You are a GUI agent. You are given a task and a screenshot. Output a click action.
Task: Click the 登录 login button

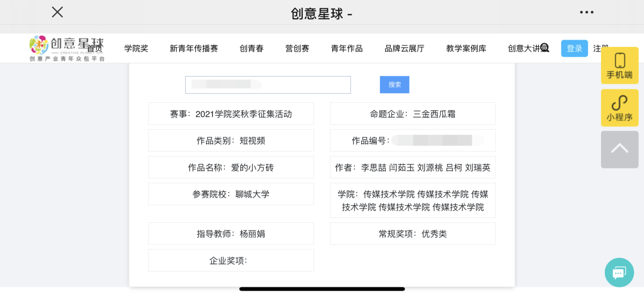point(574,48)
